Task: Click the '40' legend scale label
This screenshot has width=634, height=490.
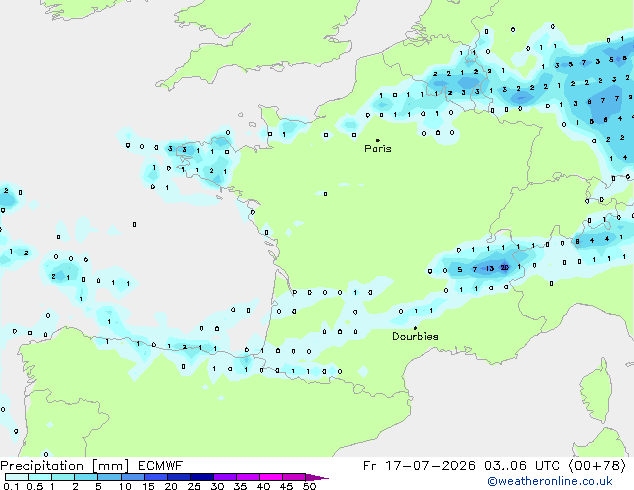Action: point(263,486)
